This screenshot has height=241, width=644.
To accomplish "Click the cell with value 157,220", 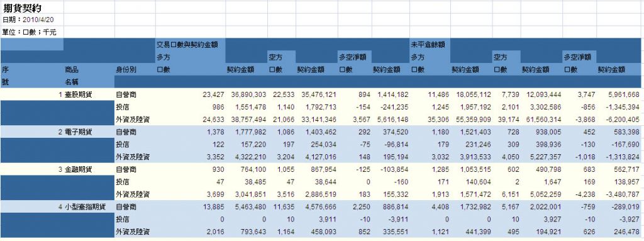I will click(254, 144).
